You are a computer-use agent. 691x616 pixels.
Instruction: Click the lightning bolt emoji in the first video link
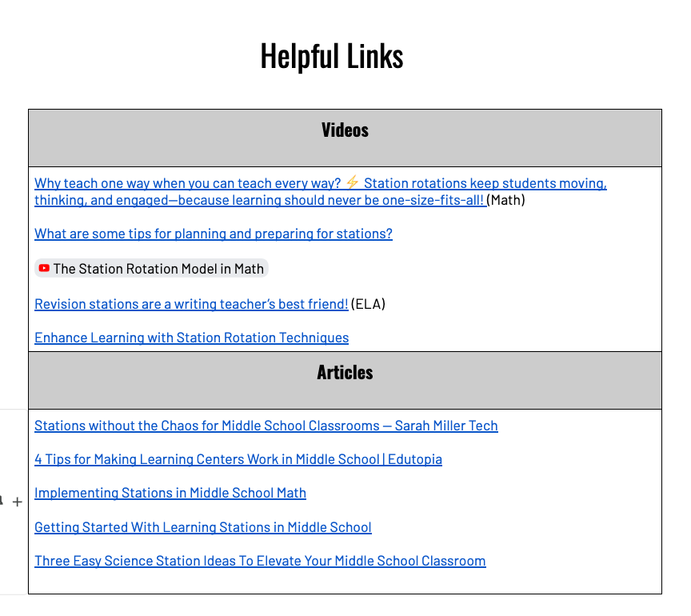click(351, 182)
